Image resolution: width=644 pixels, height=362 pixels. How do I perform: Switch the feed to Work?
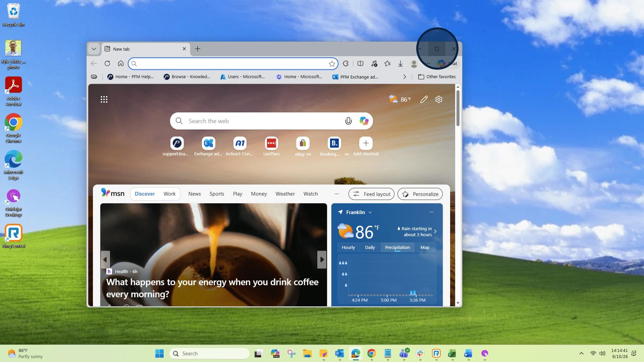pyautogui.click(x=169, y=194)
